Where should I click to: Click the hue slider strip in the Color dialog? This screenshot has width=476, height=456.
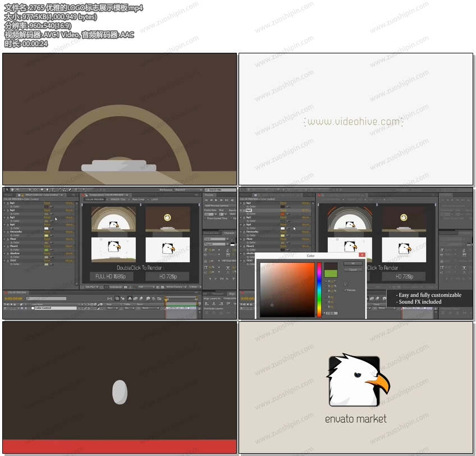pos(319,290)
